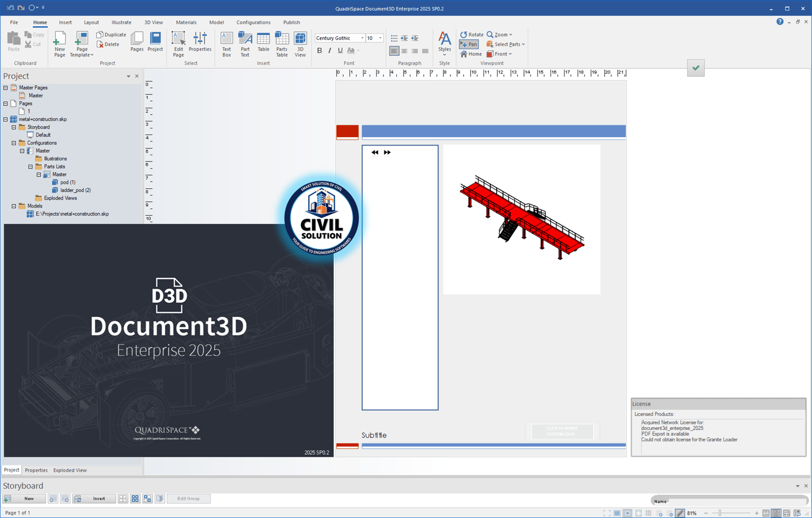Open the Materials ribbon tab
The image size is (812, 518).
tap(186, 22)
